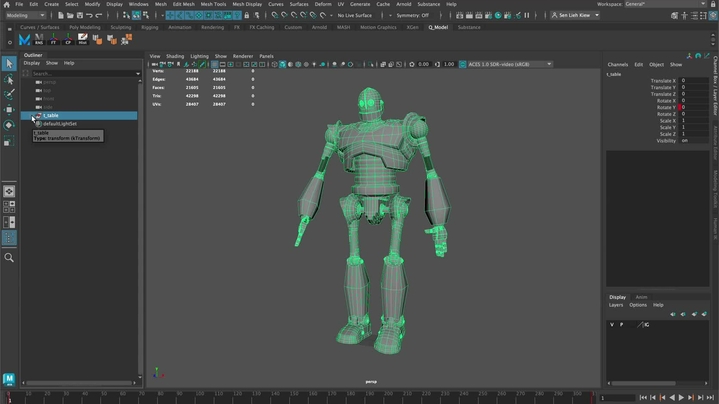Open the Mesh Tools menu
Viewport: 719px width, 404px height.
(213, 4)
